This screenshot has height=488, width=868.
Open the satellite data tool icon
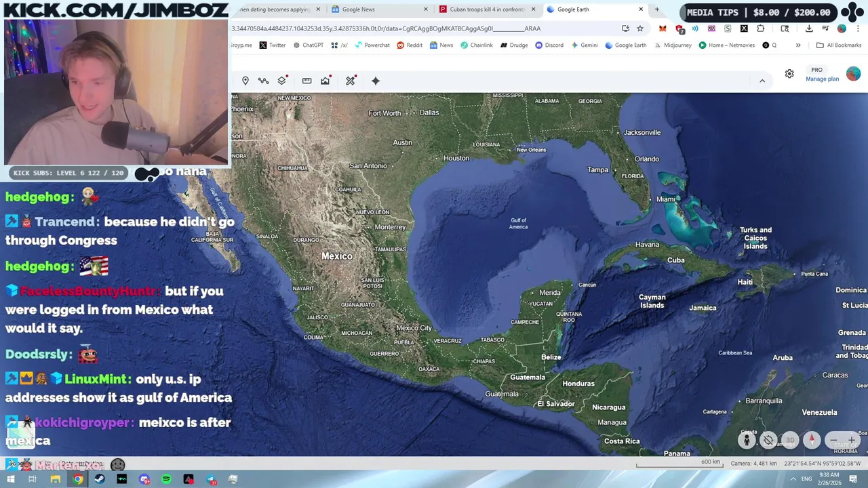point(351,81)
